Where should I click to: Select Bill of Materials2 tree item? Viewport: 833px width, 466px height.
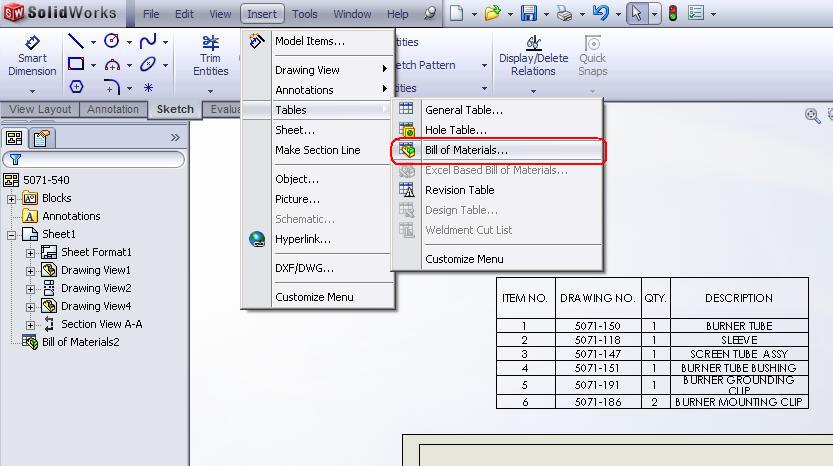pyautogui.click(x=71, y=342)
